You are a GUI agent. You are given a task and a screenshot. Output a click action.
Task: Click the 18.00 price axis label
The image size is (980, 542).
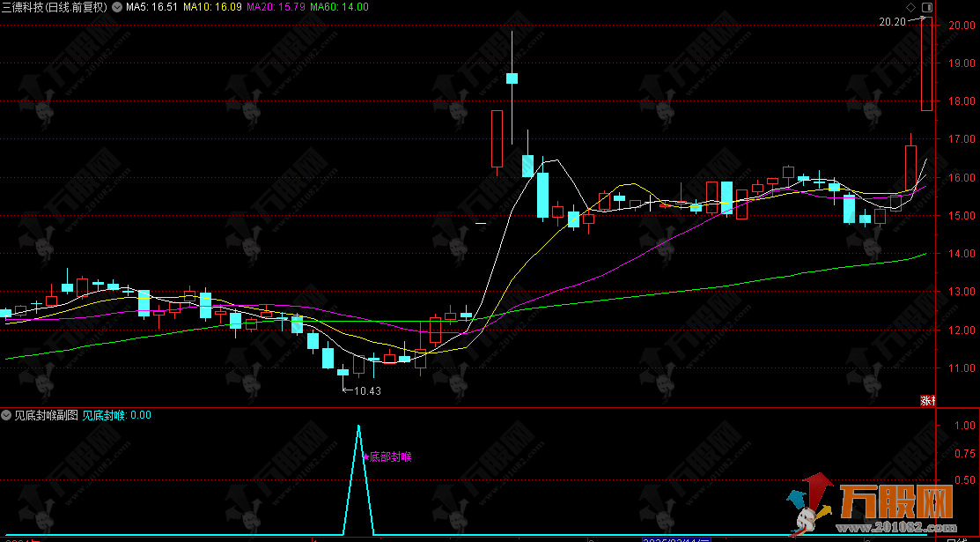click(961, 101)
